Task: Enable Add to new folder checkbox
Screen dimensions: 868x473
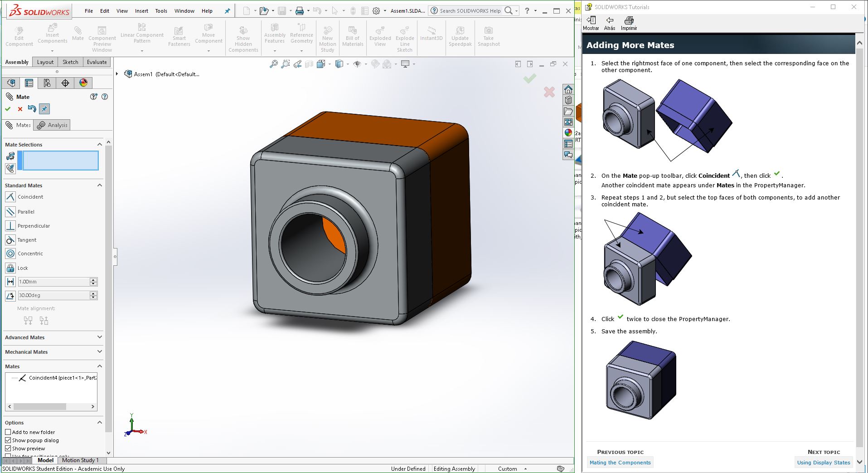Action: point(8,432)
